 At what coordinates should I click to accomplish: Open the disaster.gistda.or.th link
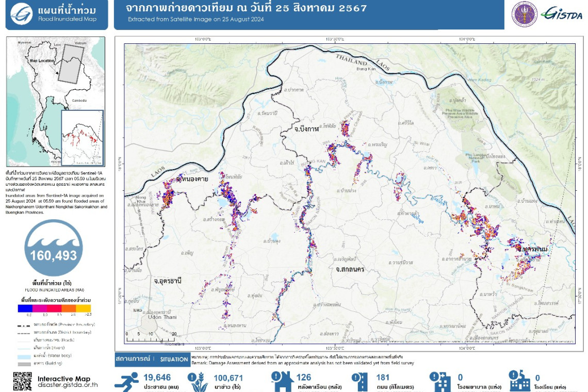[67, 385]
